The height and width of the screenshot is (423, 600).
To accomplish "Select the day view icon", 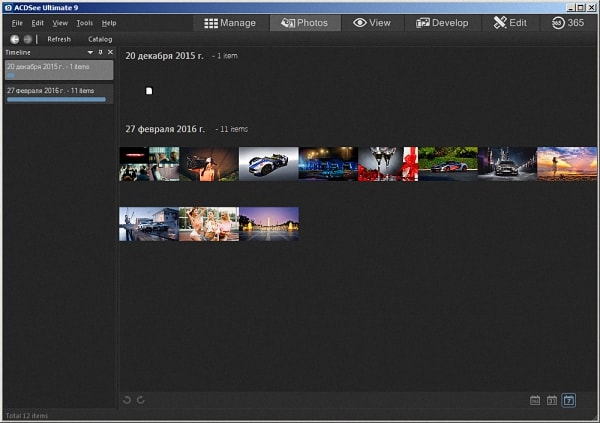I will click(x=568, y=400).
